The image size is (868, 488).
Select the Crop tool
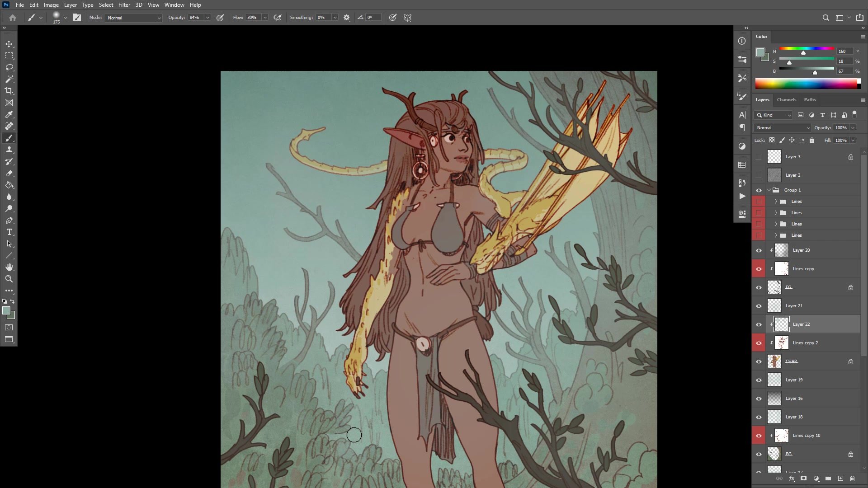click(x=9, y=91)
